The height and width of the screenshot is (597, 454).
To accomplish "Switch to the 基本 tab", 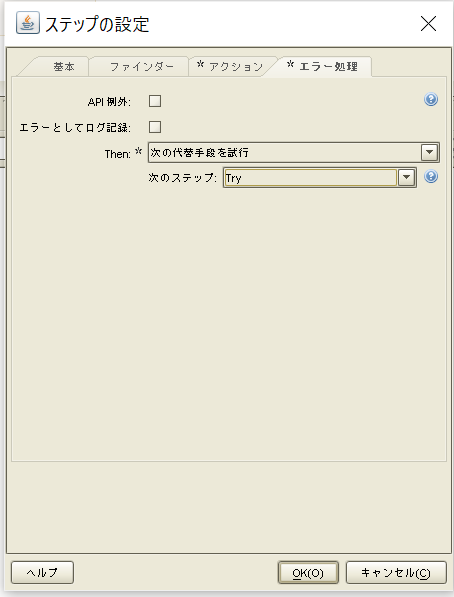I will pyautogui.click(x=64, y=67).
